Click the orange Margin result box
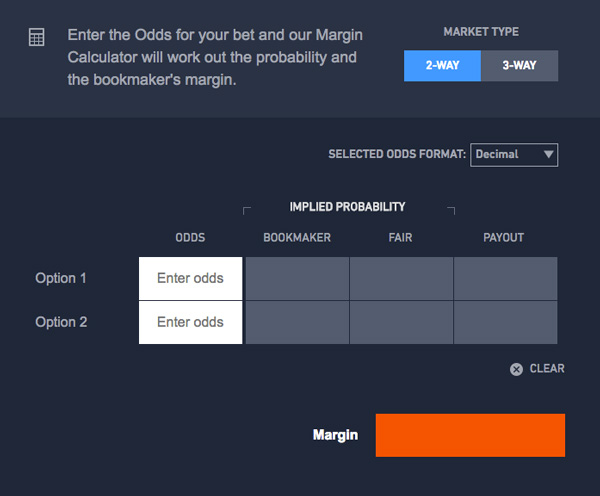This screenshot has height=496, width=600. coord(470,435)
